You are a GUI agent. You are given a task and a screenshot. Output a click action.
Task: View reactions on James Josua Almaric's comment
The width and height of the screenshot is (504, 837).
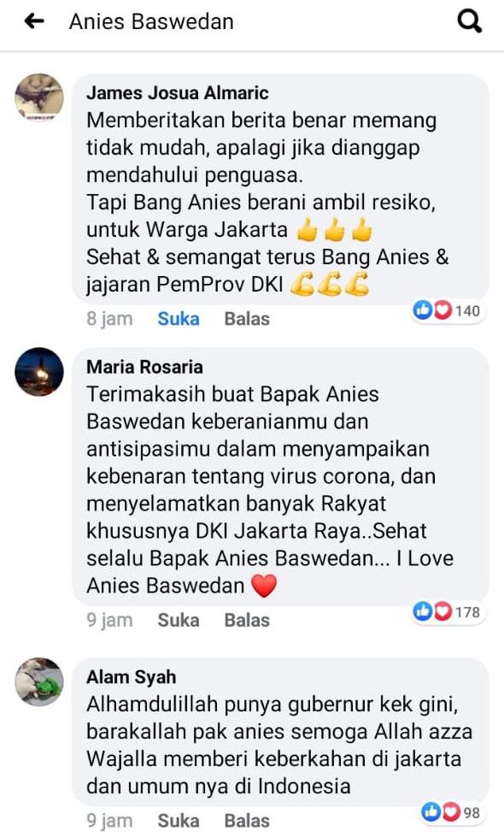click(448, 310)
